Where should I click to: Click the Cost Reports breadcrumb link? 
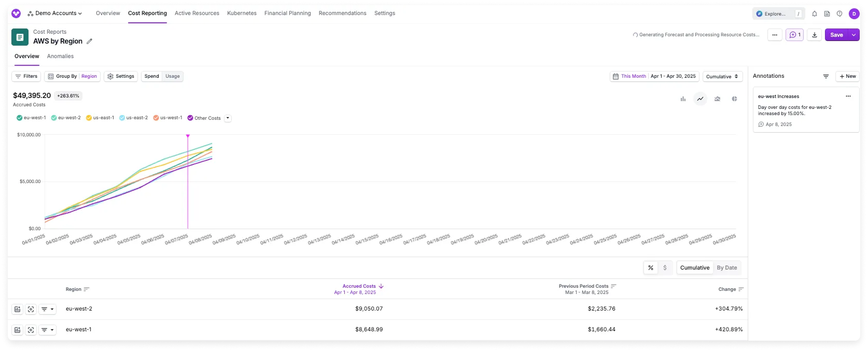click(50, 32)
